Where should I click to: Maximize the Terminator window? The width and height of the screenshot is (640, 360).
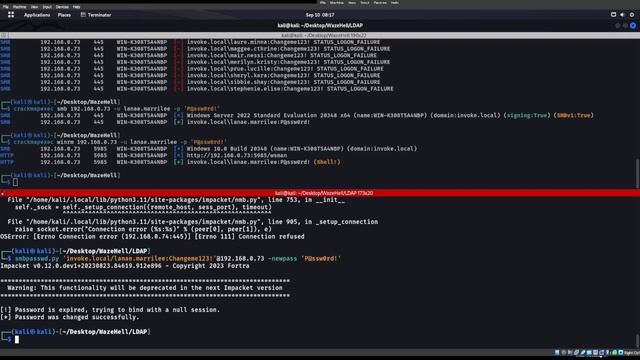point(625,25)
